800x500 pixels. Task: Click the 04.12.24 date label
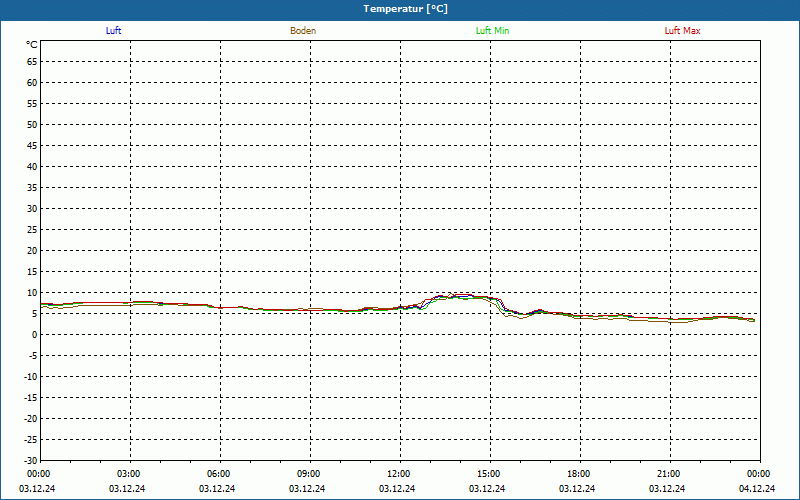757,489
